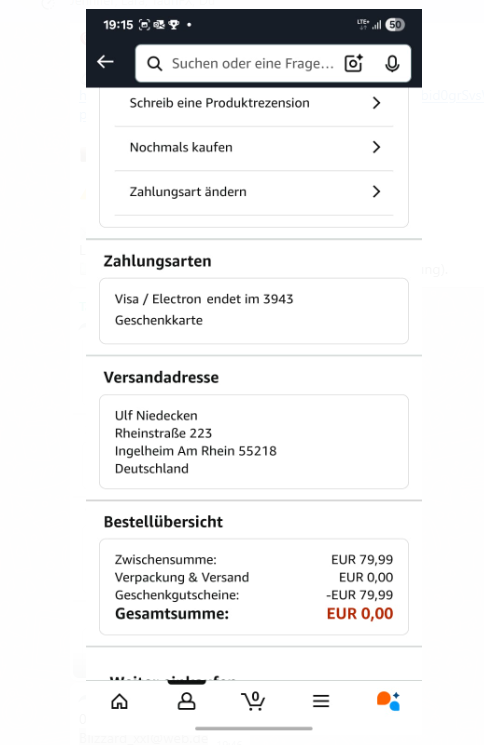
Task: Open account profile icon in bottom bar
Action: tap(186, 701)
